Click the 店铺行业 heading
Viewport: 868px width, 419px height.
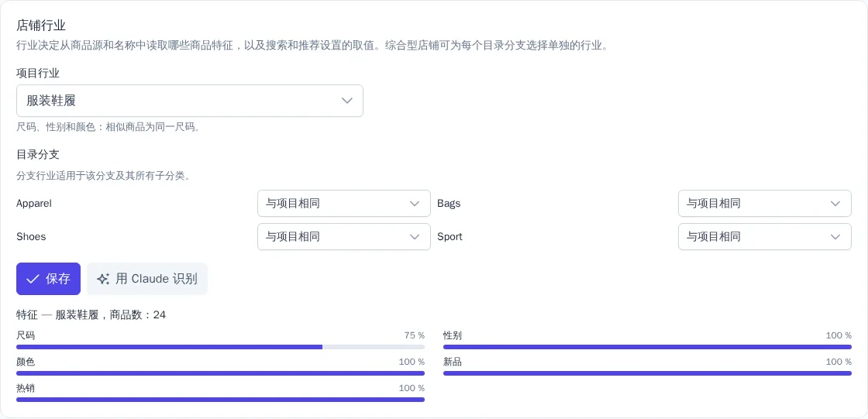coord(42,25)
